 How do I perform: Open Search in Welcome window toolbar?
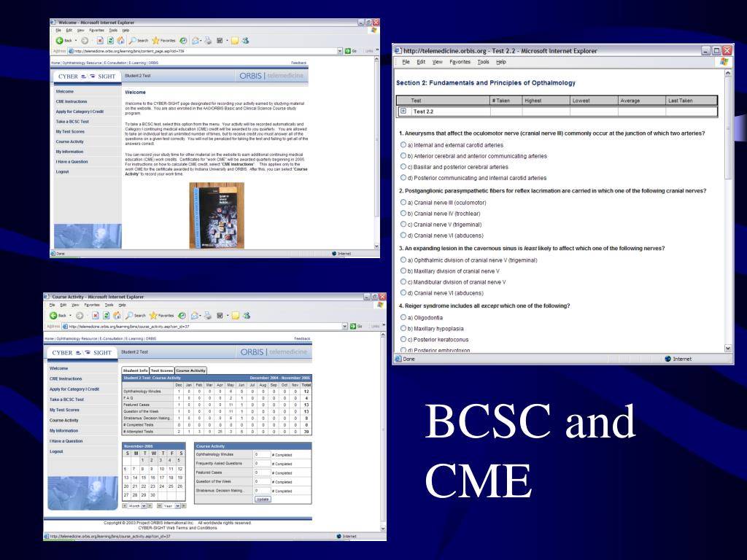click(138, 41)
